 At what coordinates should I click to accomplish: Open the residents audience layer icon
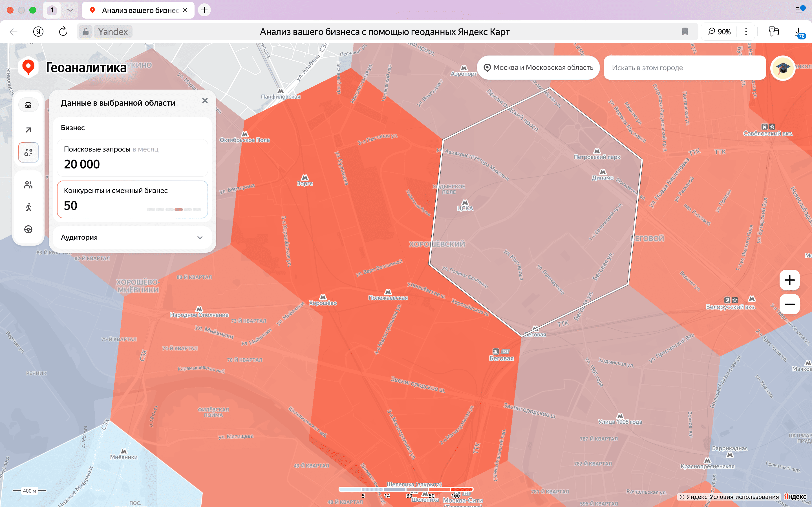28,185
